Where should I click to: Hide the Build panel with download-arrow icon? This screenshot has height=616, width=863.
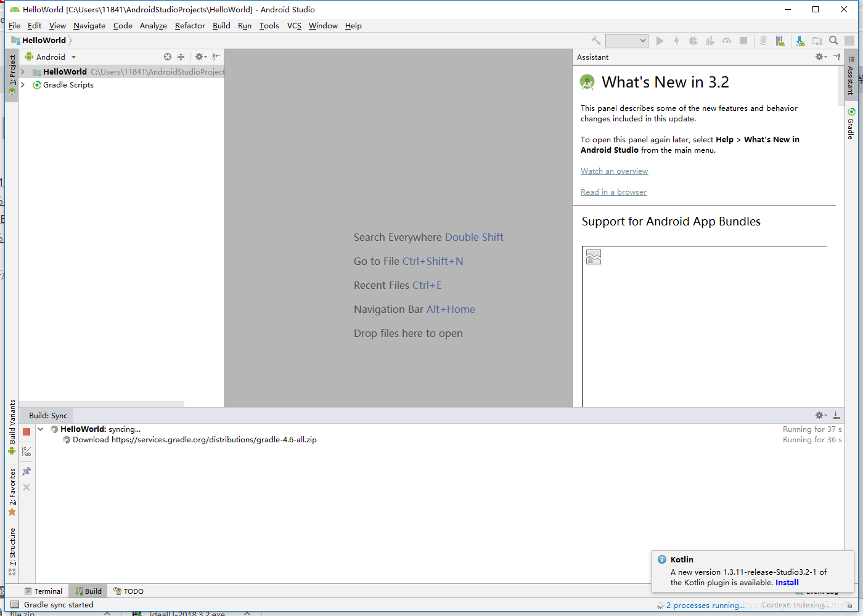pos(836,415)
